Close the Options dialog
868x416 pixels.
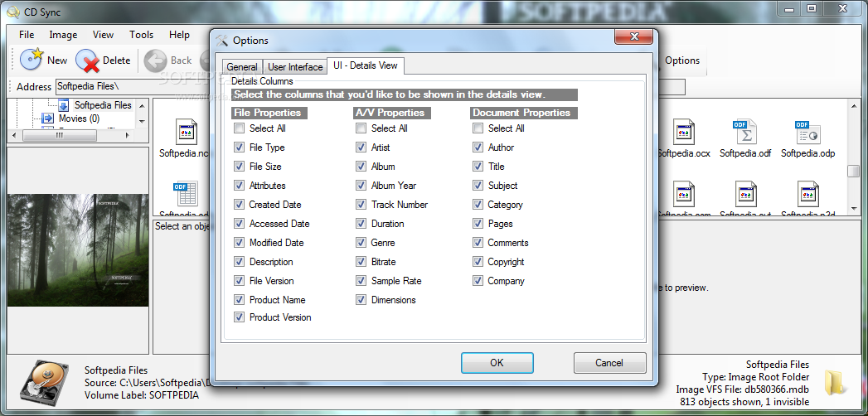635,36
